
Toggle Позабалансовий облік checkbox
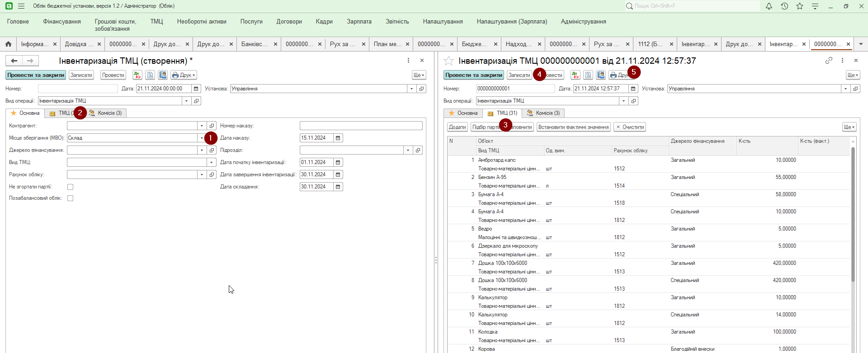point(70,198)
